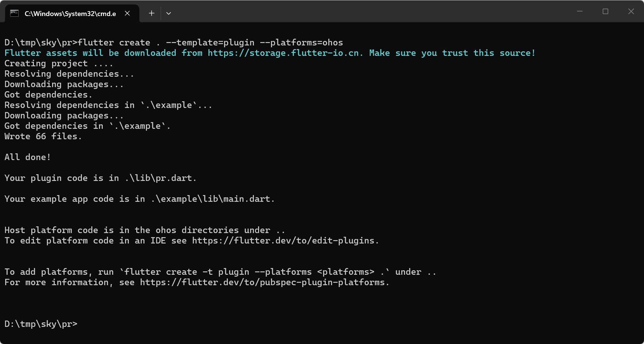
Task: Click the flutter create command text
Action: pyautogui.click(x=210, y=42)
